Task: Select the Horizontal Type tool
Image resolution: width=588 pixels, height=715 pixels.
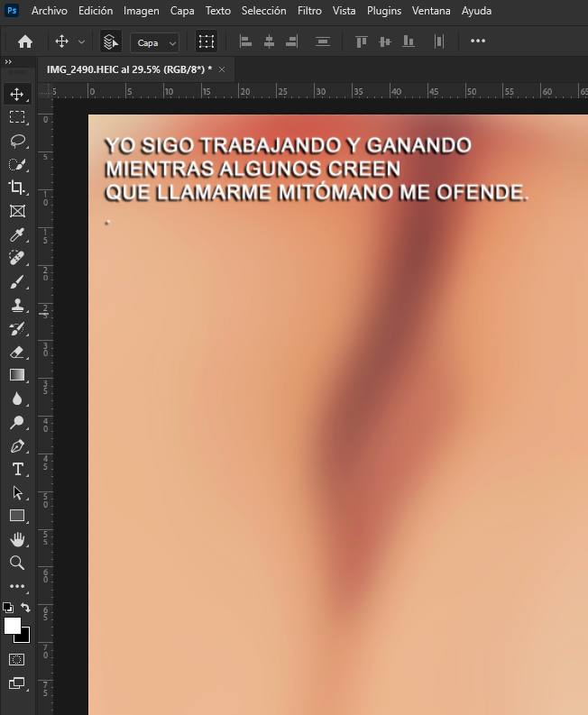Action: click(x=17, y=469)
